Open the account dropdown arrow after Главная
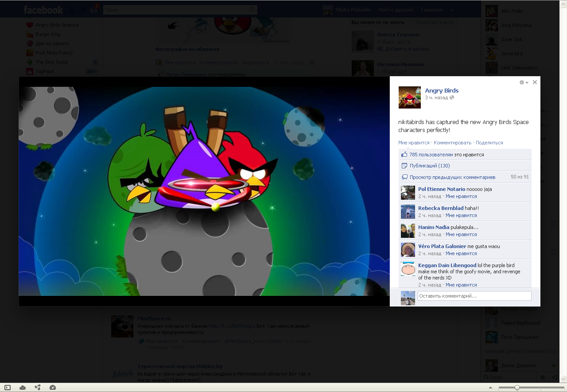The width and height of the screenshot is (567, 392). (451, 10)
